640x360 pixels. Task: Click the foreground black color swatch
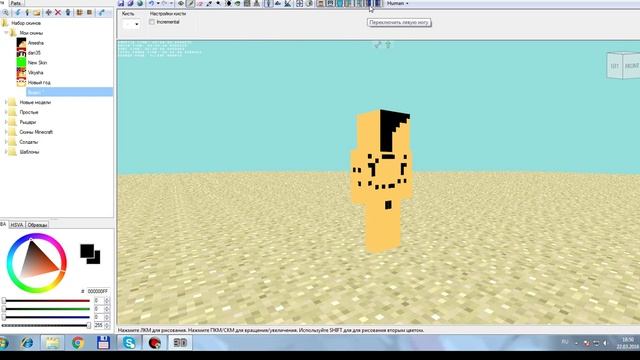(x=87, y=251)
